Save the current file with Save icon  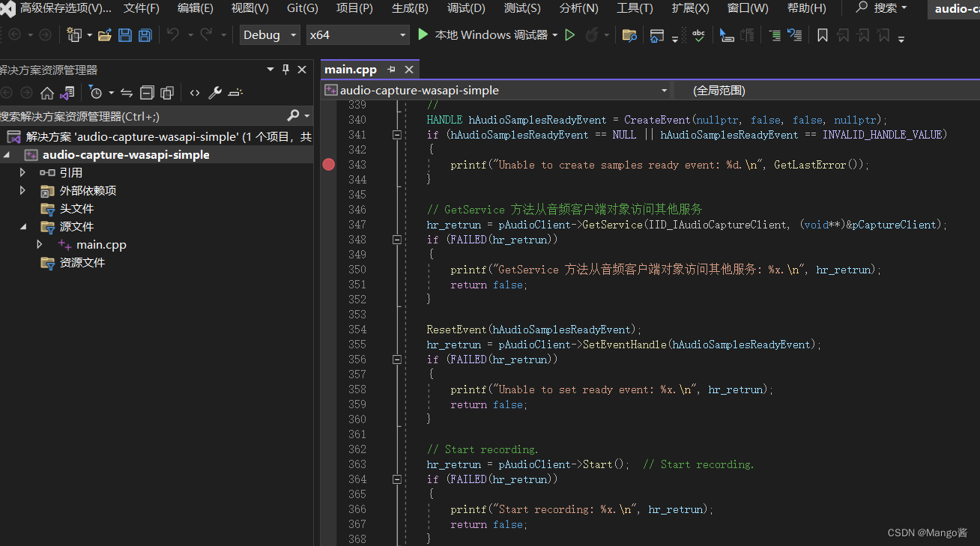pyautogui.click(x=125, y=35)
